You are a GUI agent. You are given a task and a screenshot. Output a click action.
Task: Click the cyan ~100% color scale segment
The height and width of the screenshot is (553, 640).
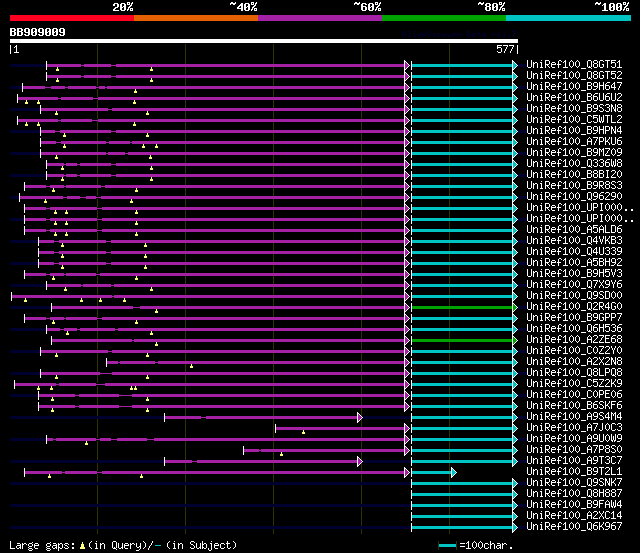(x=568, y=18)
